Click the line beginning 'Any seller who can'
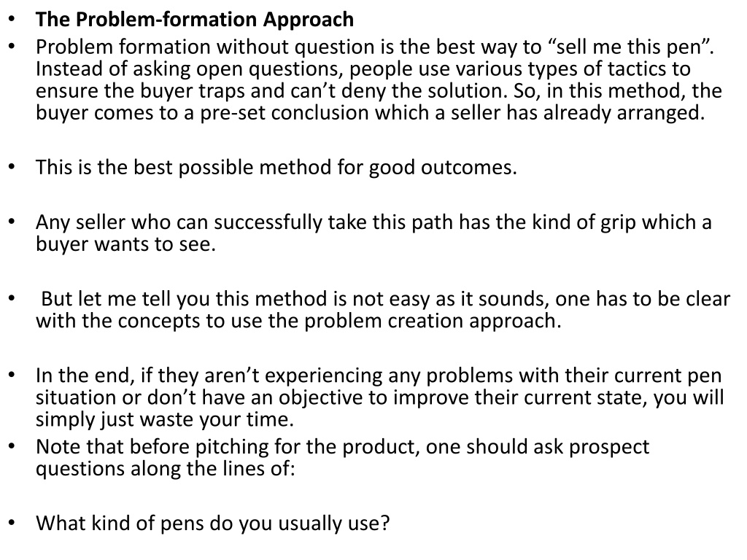 tap(373, 222)
